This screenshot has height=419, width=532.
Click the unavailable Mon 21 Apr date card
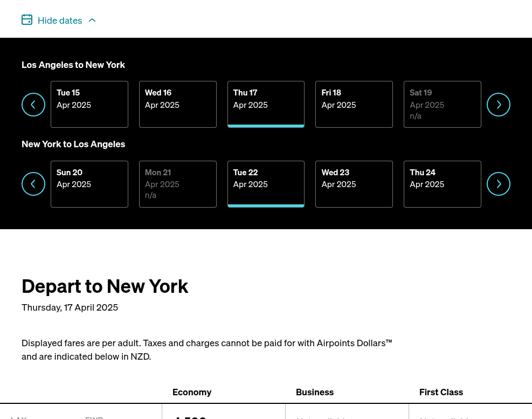point(178,184)
